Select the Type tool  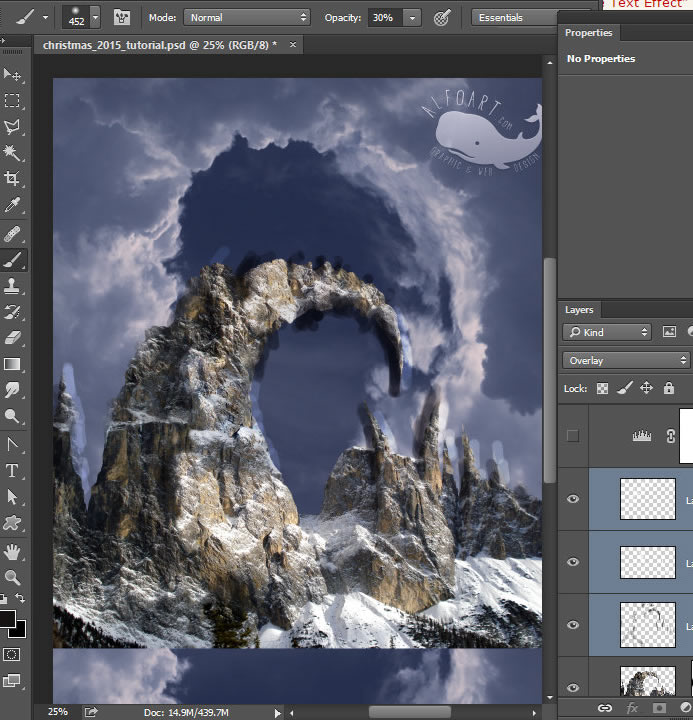pos(13,470)
